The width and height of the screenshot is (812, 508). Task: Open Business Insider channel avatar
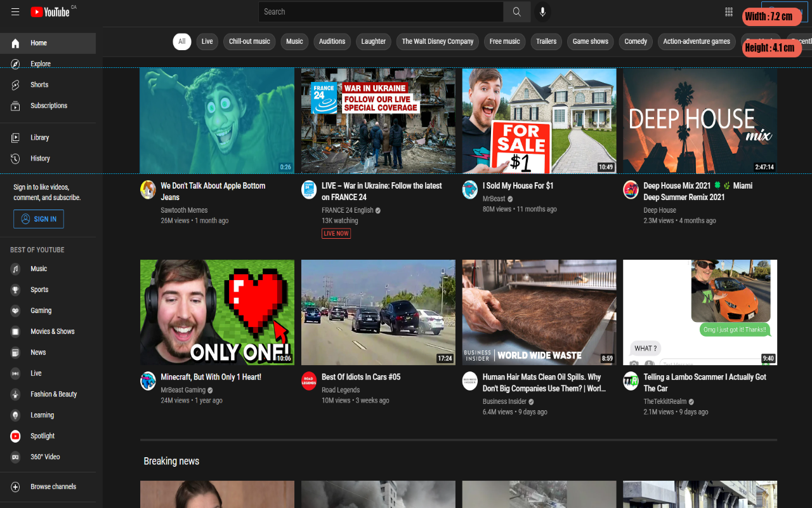coord(470,380)
